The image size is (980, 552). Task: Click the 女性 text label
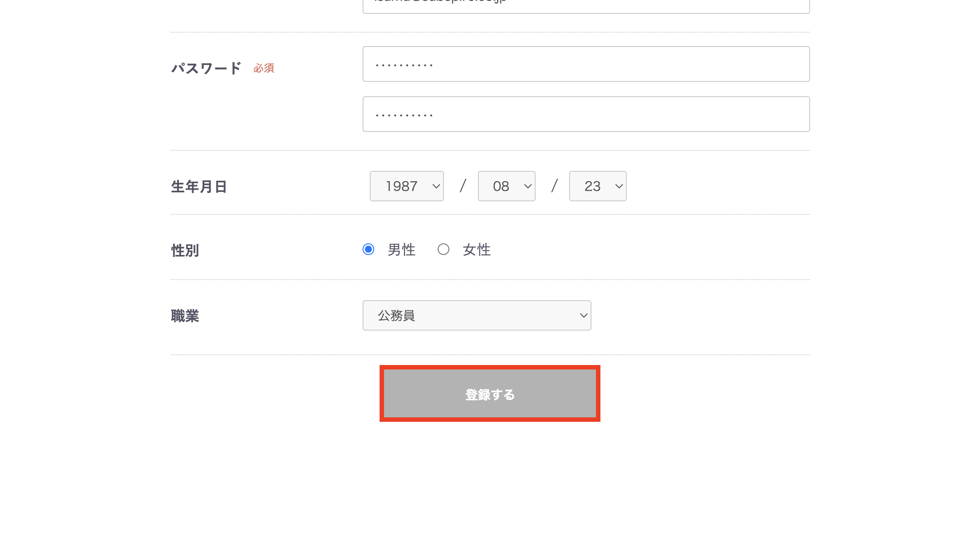pos(477,250)
